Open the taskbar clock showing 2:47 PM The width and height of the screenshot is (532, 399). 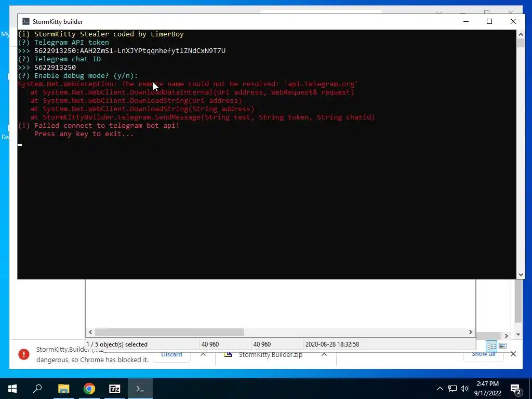click(x=487, y=389)
